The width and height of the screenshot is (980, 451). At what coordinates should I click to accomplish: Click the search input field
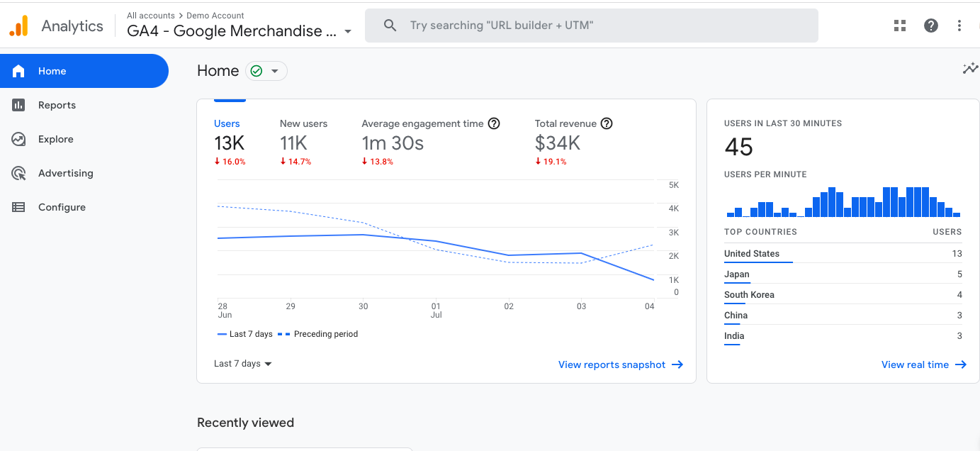tap(592, 26)
